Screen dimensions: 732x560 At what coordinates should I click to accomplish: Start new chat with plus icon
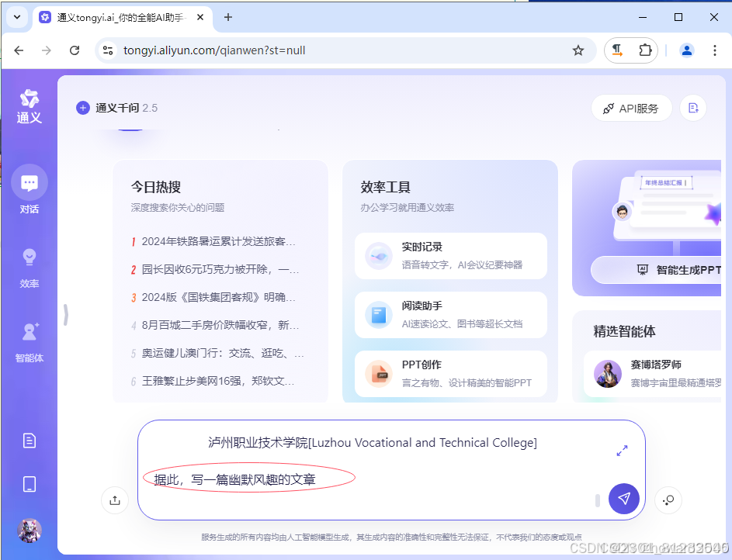[82, 108]
